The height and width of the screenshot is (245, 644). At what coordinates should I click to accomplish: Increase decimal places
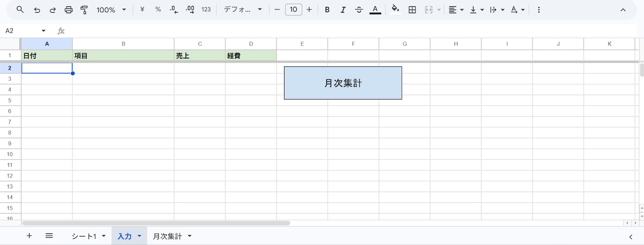(x=190, y=9)
